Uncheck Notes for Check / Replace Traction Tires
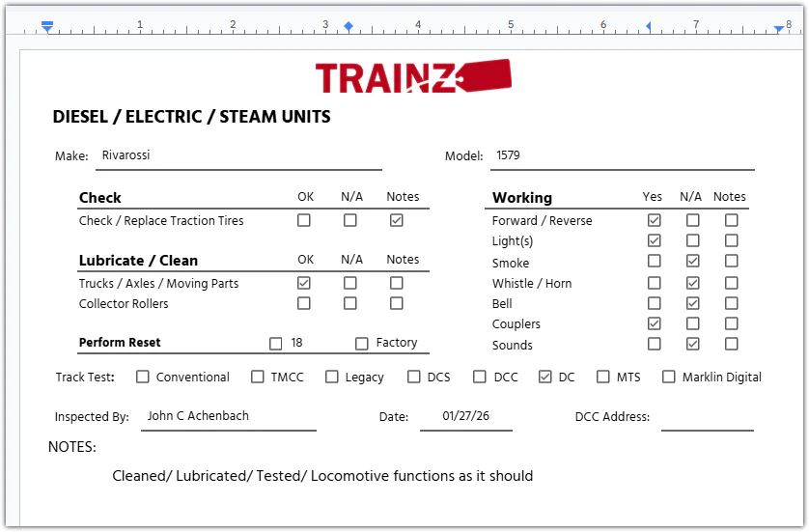This screenshot has height=532, width=809. point(397,220)
